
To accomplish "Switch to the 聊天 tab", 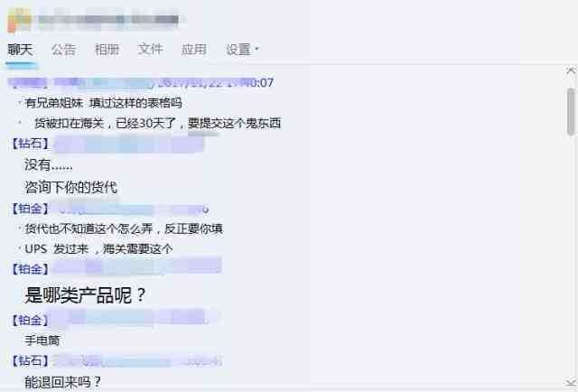I will [x=21, y=50].
